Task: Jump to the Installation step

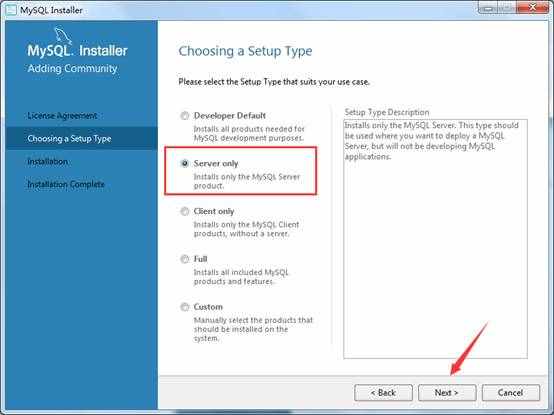Action: (x=48, y=161)
